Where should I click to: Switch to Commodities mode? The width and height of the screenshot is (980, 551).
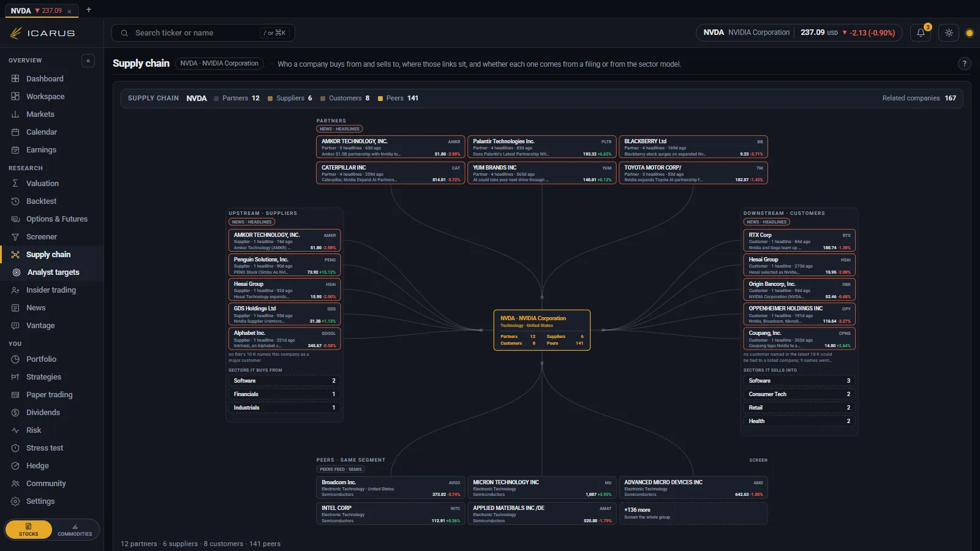(x=75, y=530)
